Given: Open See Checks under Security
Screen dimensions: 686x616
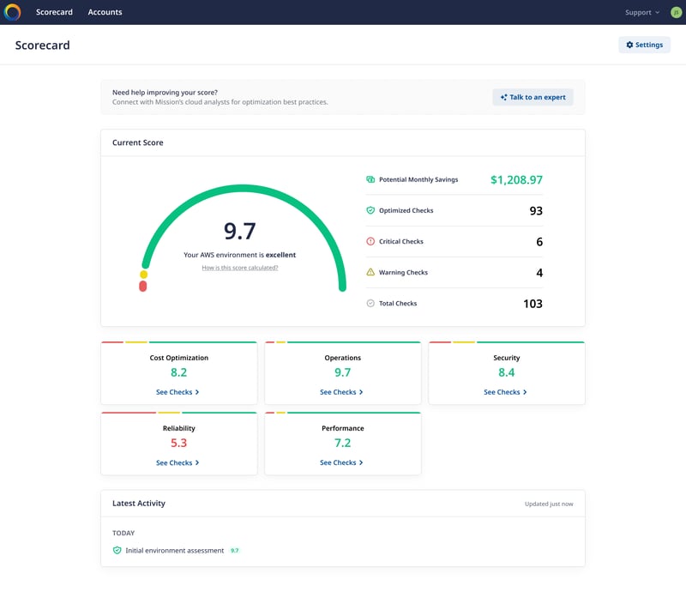Looking at the screenshot, I should [x=505, y=392].
